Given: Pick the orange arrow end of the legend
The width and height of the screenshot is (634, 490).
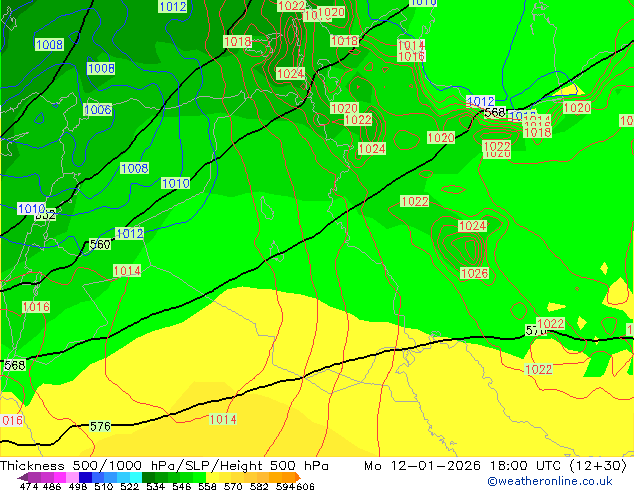Looking at the screenshot, I should click(298, 477).
